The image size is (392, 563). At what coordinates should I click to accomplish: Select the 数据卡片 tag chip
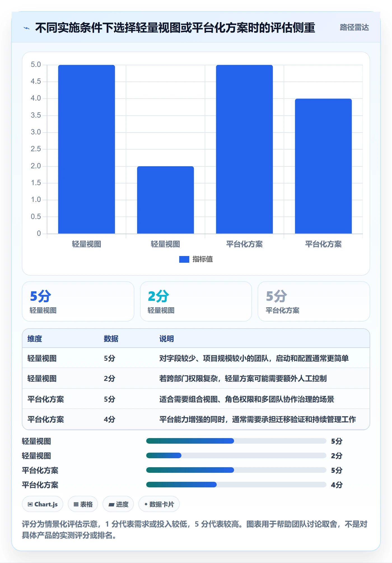(159, 504)
